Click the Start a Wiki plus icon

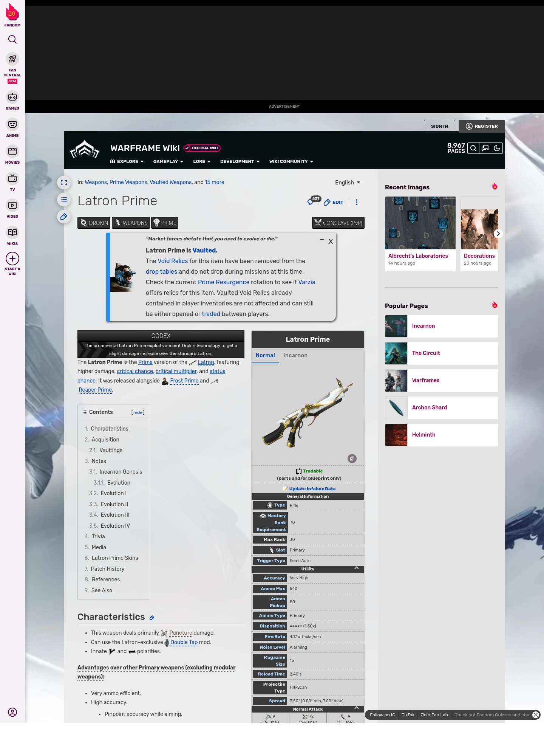12,259
